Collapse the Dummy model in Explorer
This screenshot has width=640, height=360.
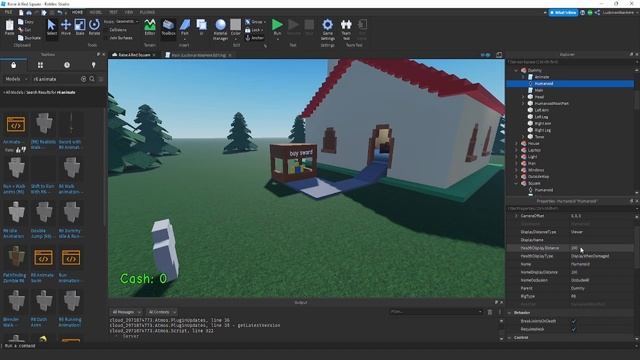[516, 71]
